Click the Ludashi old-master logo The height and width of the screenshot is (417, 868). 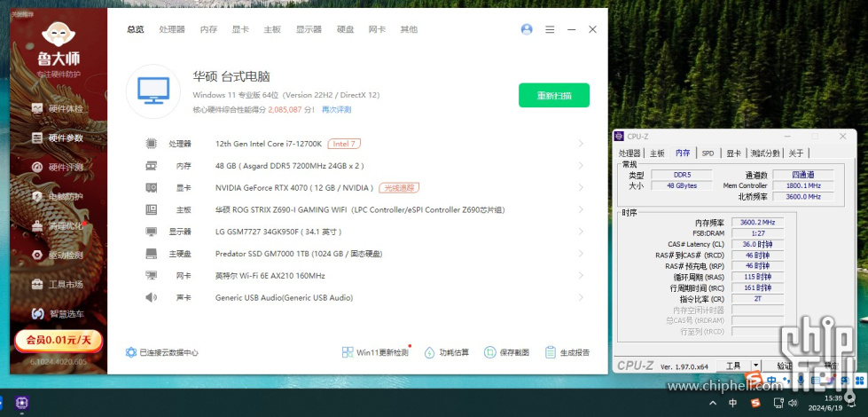59,35
